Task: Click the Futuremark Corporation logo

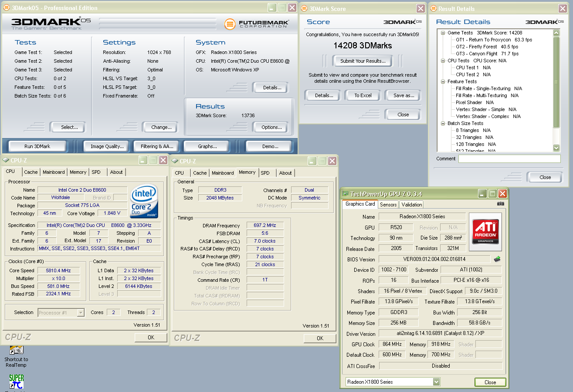Action: [256, 24]
